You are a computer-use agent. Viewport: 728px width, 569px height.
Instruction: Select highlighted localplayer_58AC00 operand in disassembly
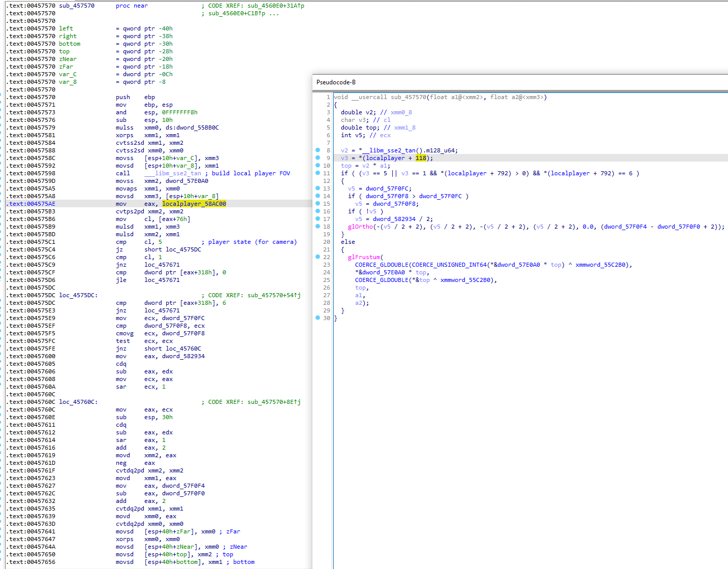194,204
